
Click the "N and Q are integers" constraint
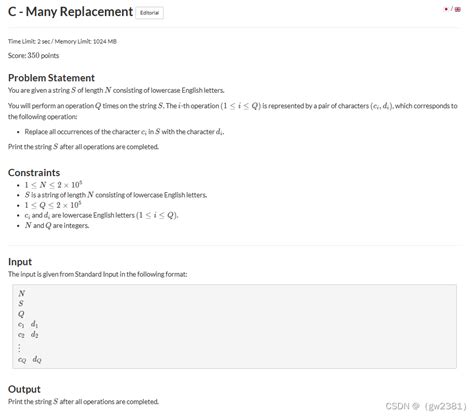tap(57, 225)
